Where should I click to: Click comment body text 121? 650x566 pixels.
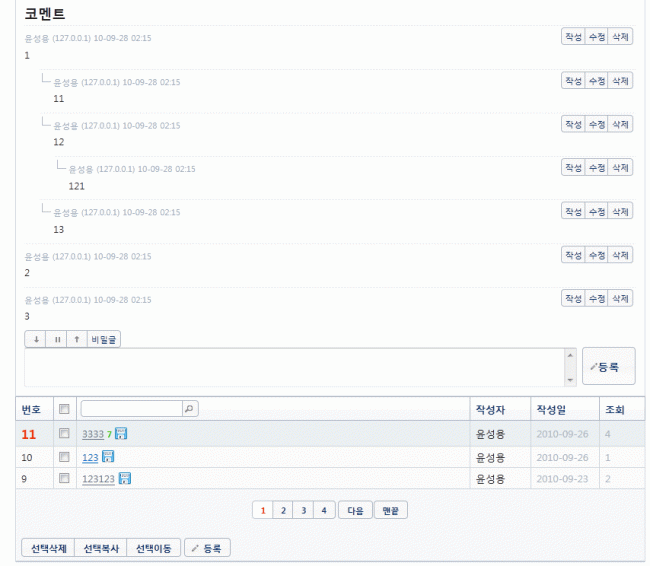coord(76,186)
